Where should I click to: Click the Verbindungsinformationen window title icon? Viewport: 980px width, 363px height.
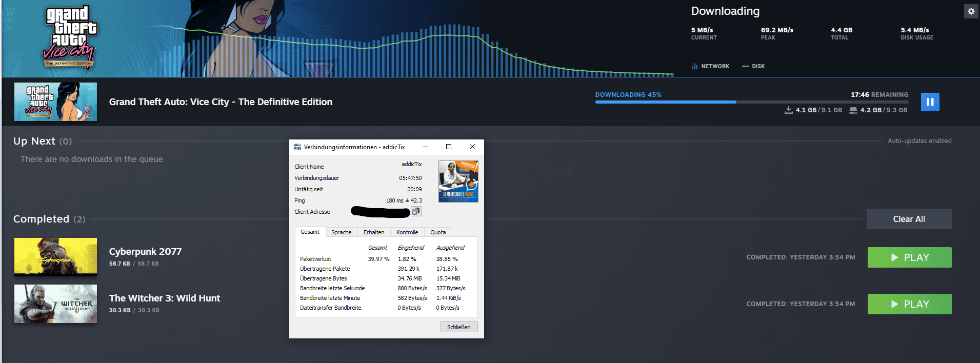tap(297, 147)
